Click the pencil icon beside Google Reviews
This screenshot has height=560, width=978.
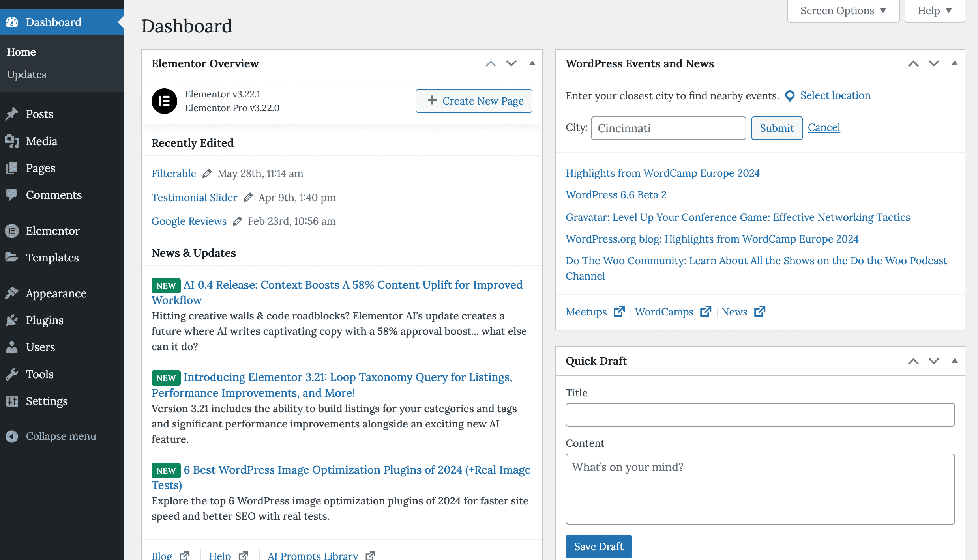(237, 221)
